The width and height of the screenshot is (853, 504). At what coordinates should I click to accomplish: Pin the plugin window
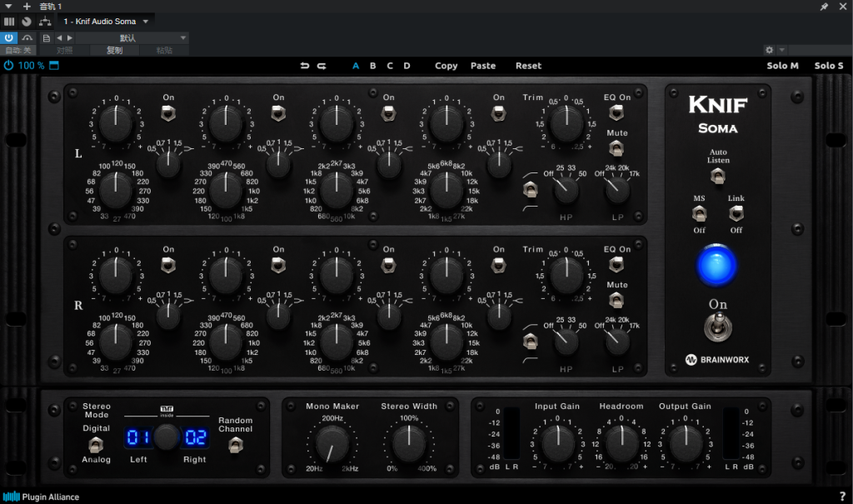tap(824, 7)
